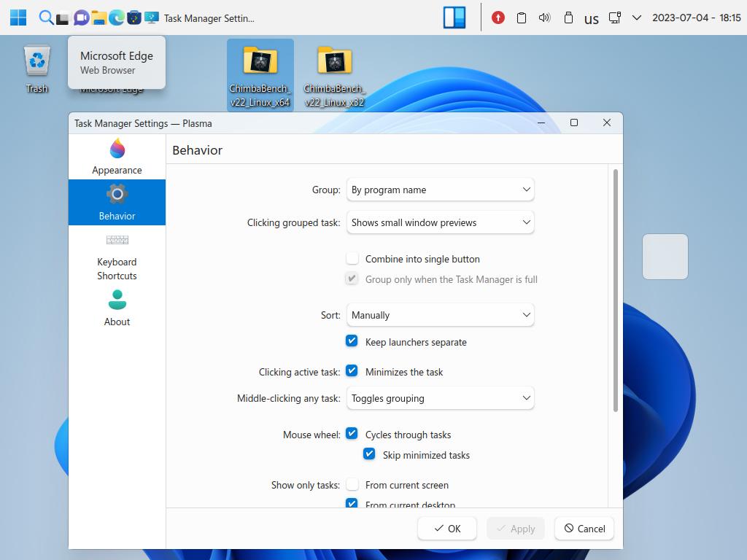Go to the About page
Viewport: 747px width, 560px height.
point(117,308)
